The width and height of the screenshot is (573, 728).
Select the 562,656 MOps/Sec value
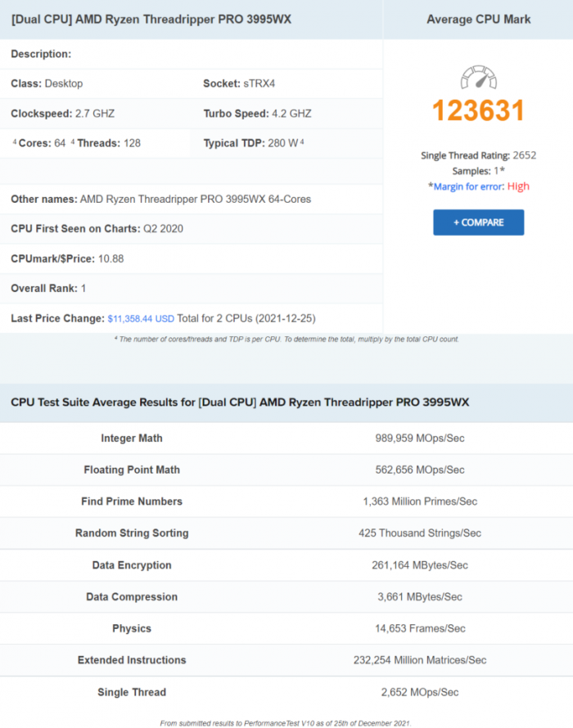[x=420, y=470]
